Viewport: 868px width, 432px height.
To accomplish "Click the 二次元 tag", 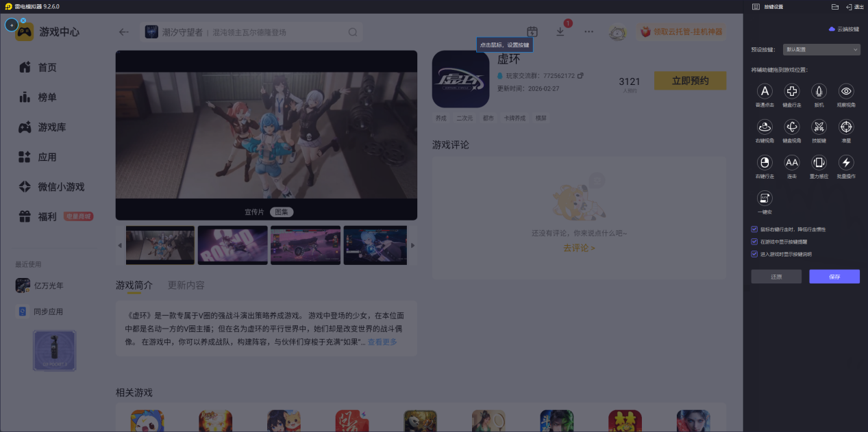I will tap(464, 118).
